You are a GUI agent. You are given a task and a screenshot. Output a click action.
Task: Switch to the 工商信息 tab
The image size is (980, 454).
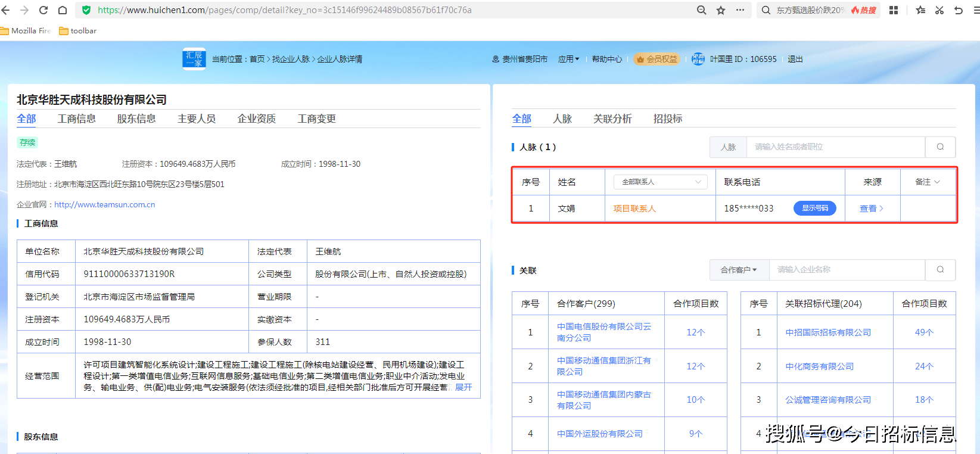pos(76,119)
